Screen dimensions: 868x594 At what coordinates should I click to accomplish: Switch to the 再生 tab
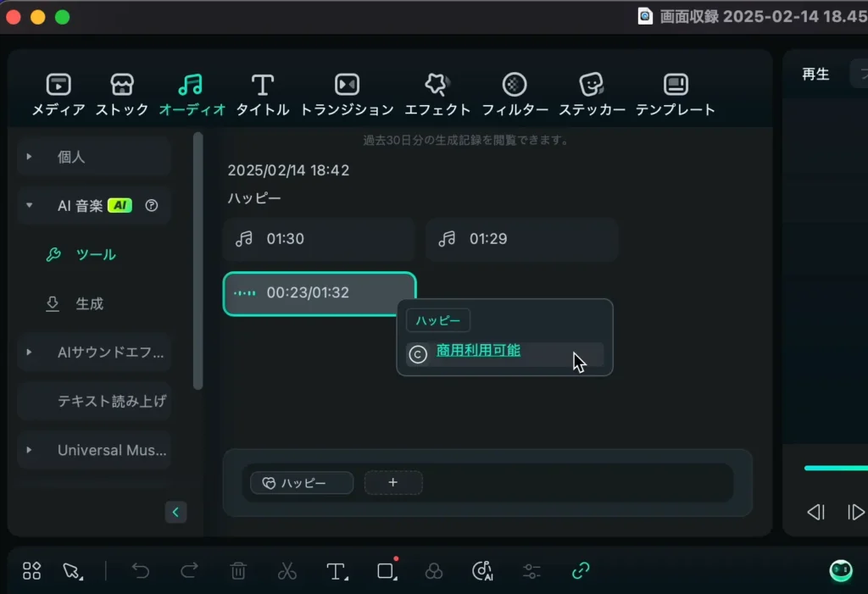(x=815, y=75)
